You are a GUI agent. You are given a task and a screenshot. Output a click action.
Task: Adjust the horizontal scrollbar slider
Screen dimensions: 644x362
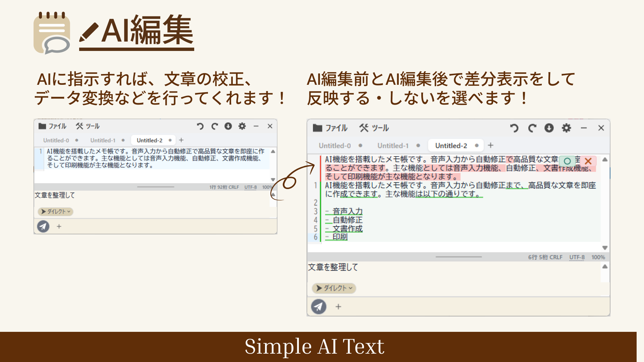(x=458, y=257)
